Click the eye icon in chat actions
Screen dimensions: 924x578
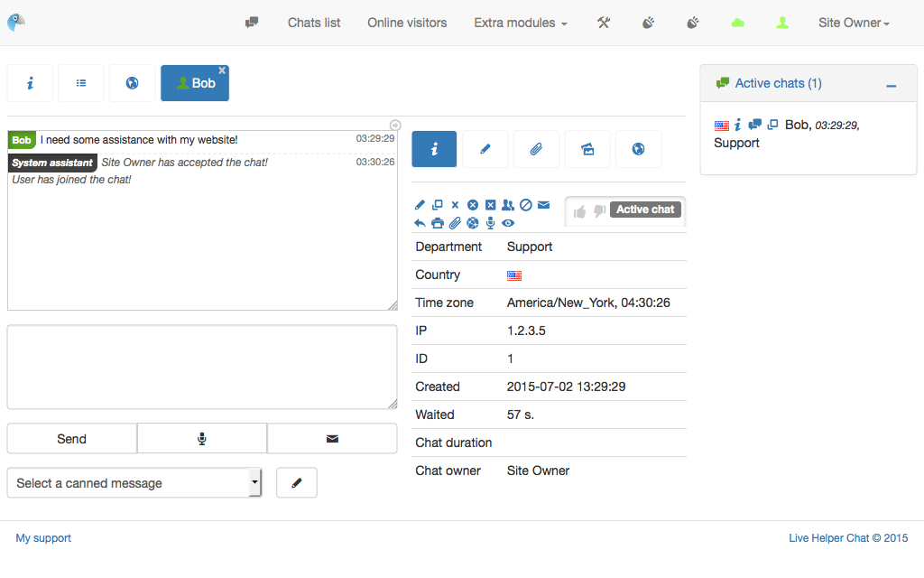click(508, 223)
